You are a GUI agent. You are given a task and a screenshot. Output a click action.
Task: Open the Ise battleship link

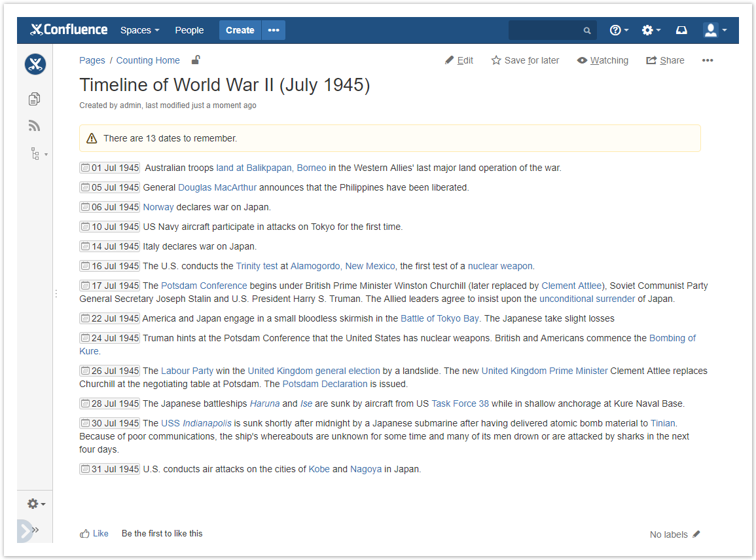coord(306,403)
